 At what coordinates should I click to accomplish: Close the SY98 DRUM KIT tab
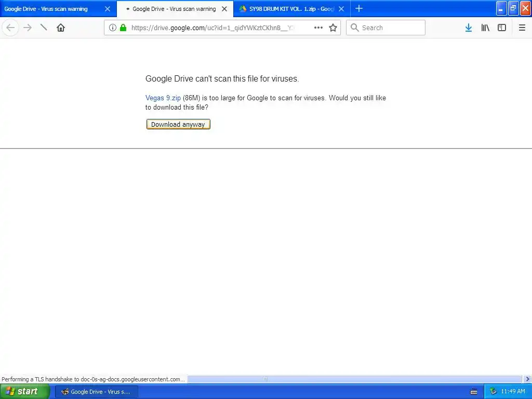pyautogui.click(x=342, y=9)
